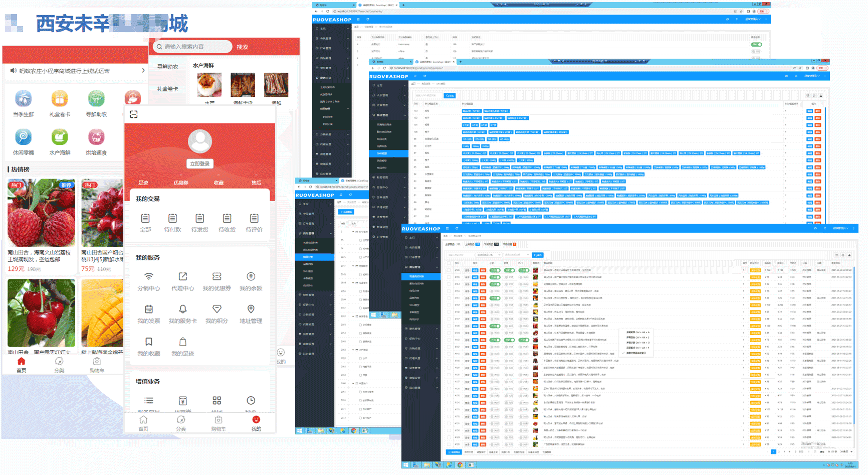868x475 pixels.
Task: Tap the scan code icon above profile
Action: pos(134,114)
